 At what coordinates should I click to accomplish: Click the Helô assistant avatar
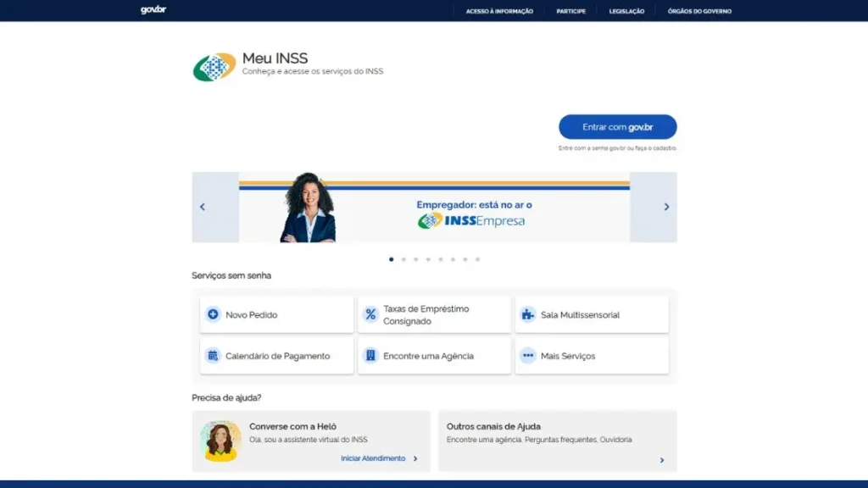coord(220,441)
